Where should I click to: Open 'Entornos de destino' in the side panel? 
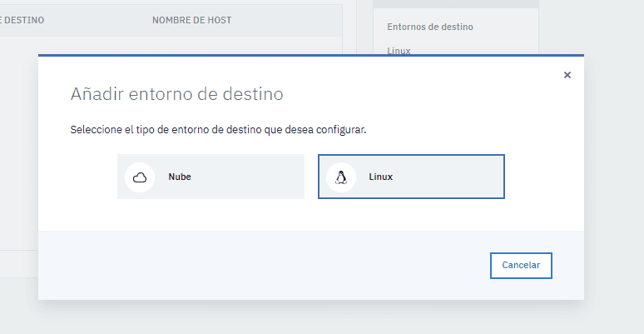[x=430, y=27]
